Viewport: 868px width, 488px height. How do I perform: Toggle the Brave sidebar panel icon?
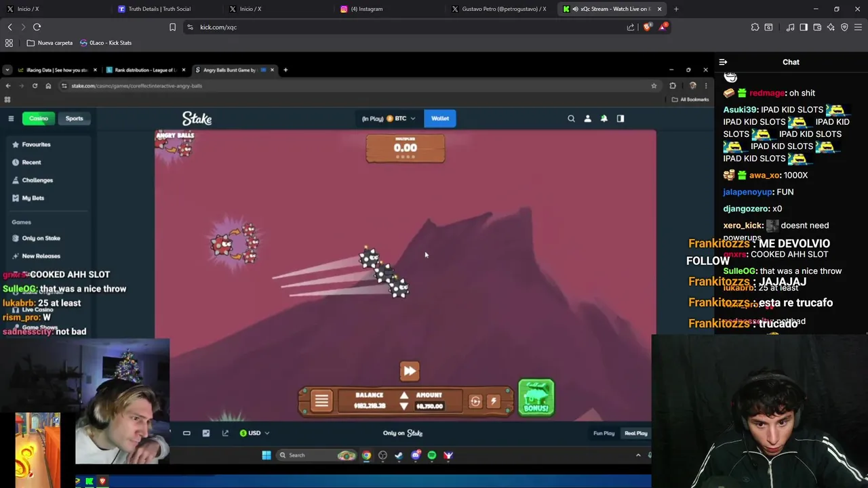click(x=804, y=27)
